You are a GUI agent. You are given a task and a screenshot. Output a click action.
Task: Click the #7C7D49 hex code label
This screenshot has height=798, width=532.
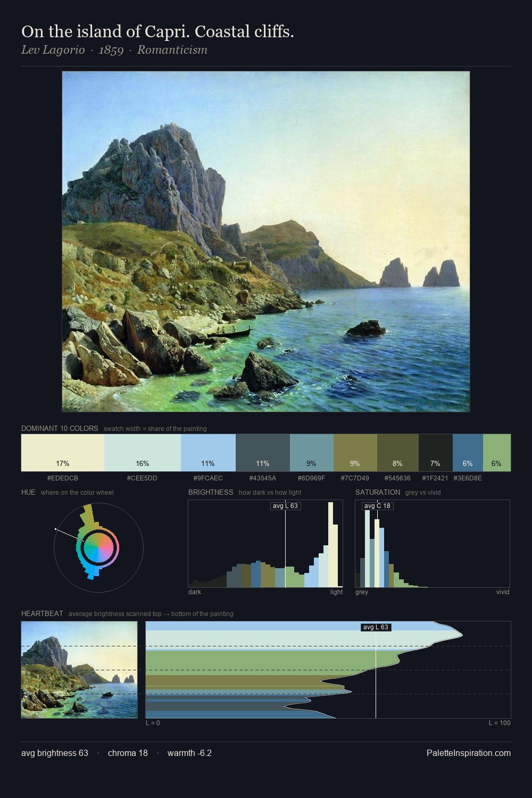pos(355,478)
